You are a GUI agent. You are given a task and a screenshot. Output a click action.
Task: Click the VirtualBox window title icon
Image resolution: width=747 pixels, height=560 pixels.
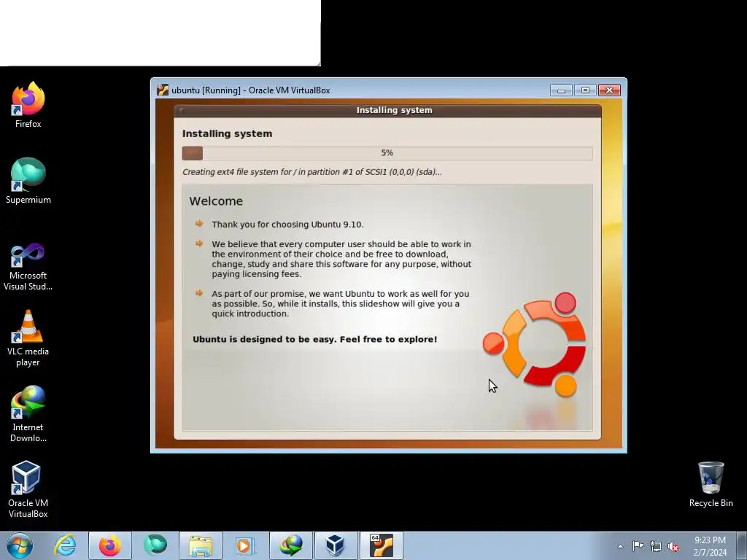[x=163, y=90]
